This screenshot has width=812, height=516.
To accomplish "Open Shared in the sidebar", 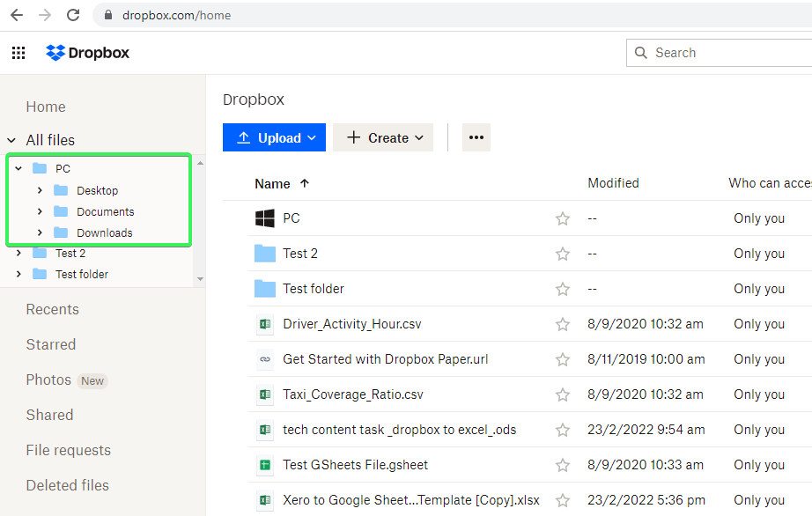I will point(49,415).
